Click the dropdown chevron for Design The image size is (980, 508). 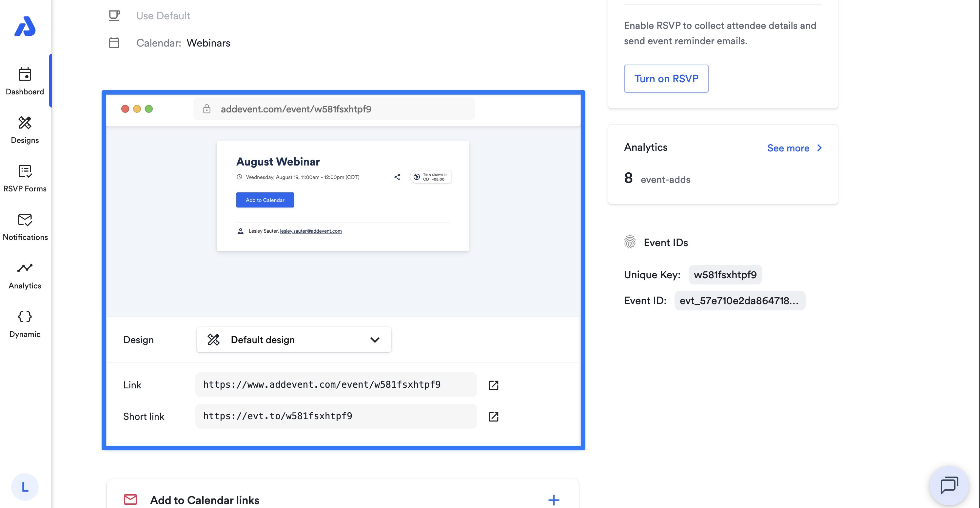coord(375,340)
